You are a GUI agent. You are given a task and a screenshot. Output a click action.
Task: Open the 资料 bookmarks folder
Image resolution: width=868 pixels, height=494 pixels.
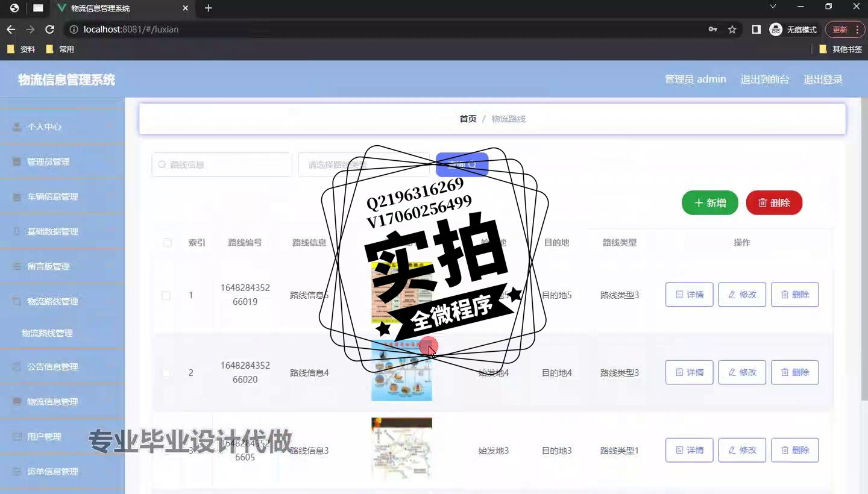(x=21, y=49)
